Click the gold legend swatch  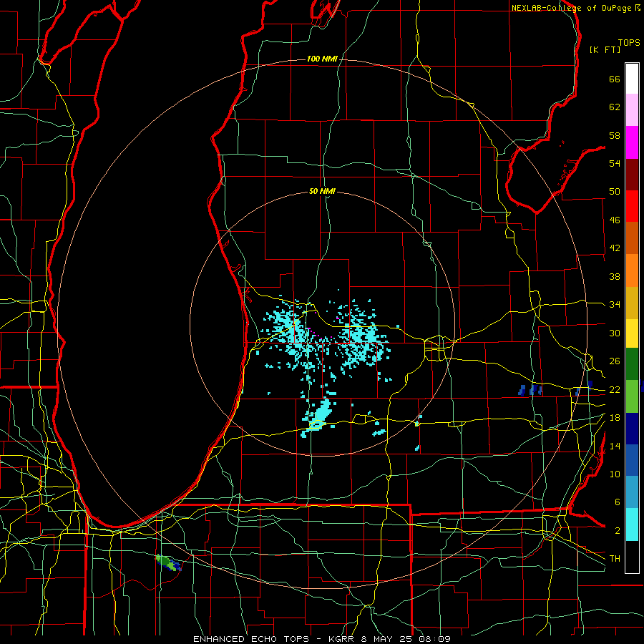pyautogui.click(x=632, y=303)
